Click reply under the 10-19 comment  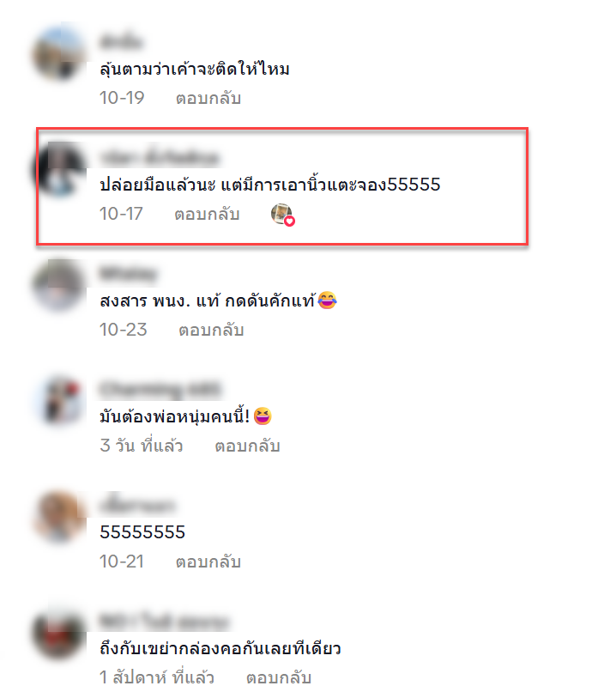208,98
